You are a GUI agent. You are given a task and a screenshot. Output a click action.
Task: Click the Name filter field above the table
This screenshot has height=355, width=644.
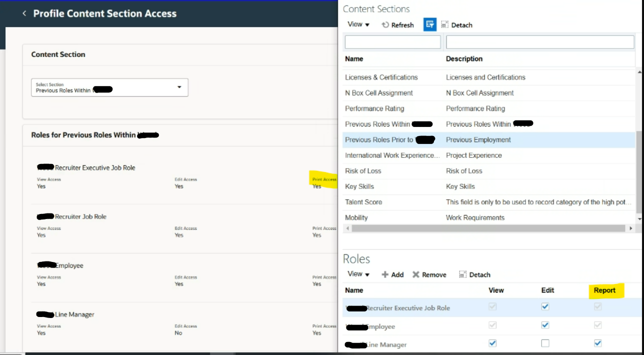tap(392, 42)
